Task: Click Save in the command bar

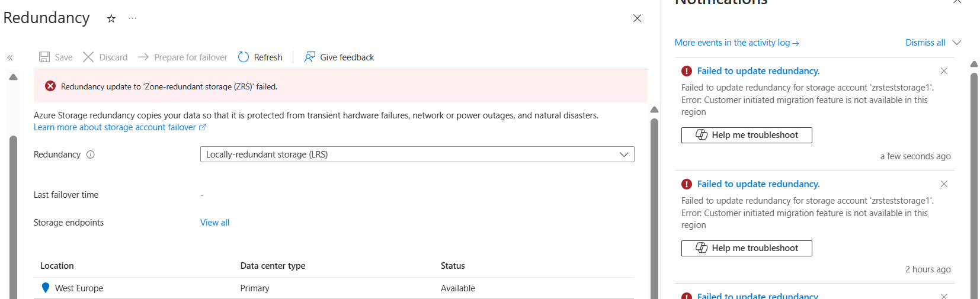Action: click(56, 57)
